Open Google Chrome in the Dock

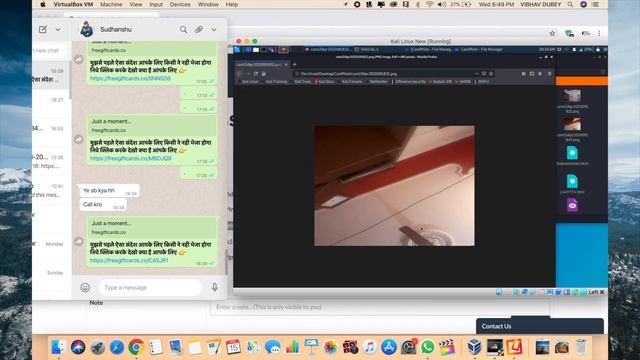136,347
